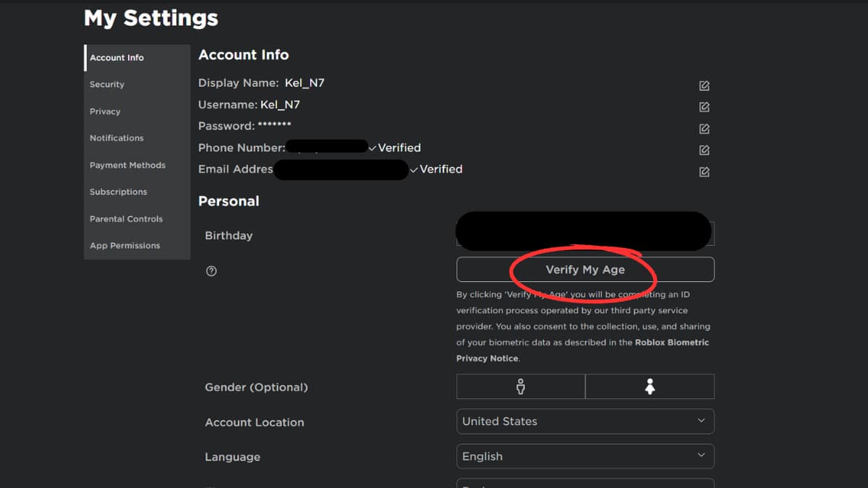This screenshot has height=488, width=868.
Task: Click the Phone Number edit pencil icon
Action: click(x=704, y=150)
